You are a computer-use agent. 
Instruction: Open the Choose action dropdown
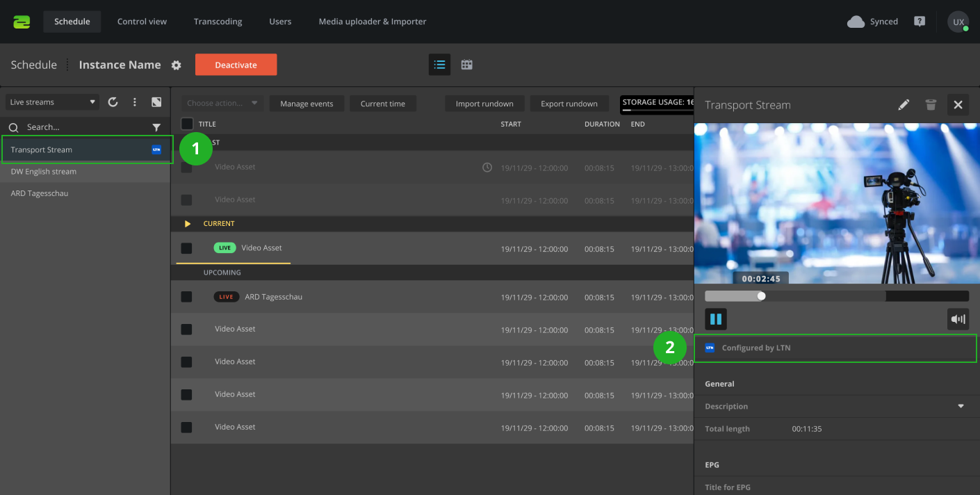coord(222,102)
